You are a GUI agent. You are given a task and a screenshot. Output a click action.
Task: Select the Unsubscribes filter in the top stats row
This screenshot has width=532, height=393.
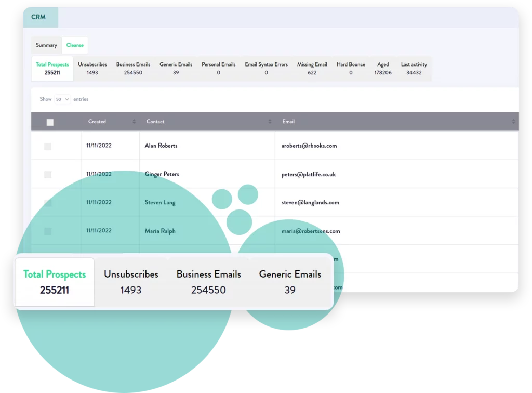pos(92,69)
